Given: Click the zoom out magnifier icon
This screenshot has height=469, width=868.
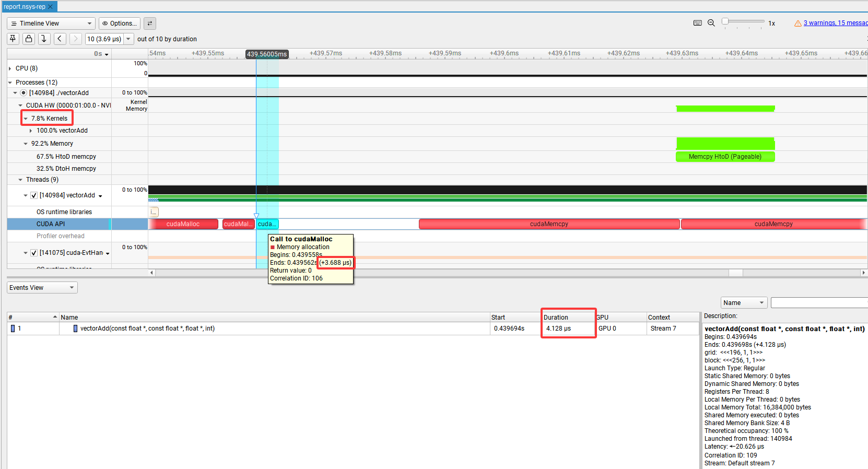Looking at the screenshot, I should 711,23.
